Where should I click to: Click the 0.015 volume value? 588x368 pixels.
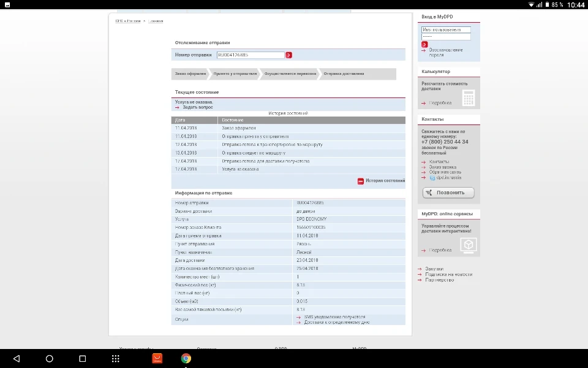click(x=302, y=302)
